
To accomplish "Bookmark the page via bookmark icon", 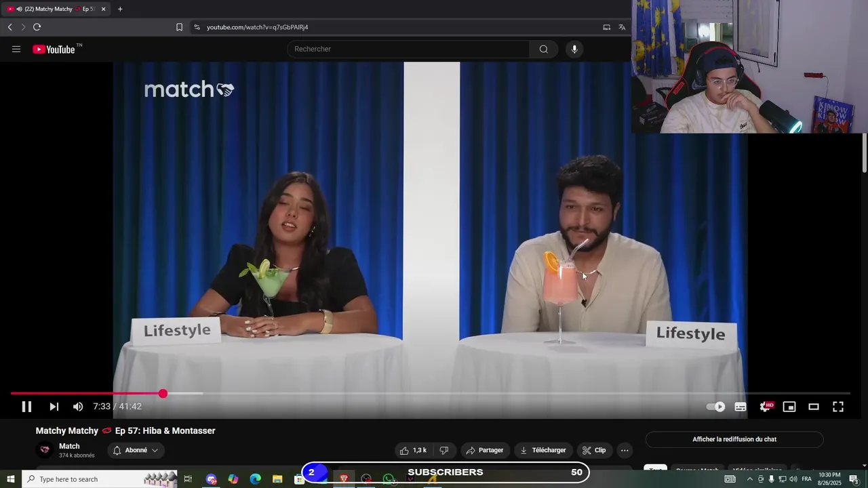I will click(179, 27).
